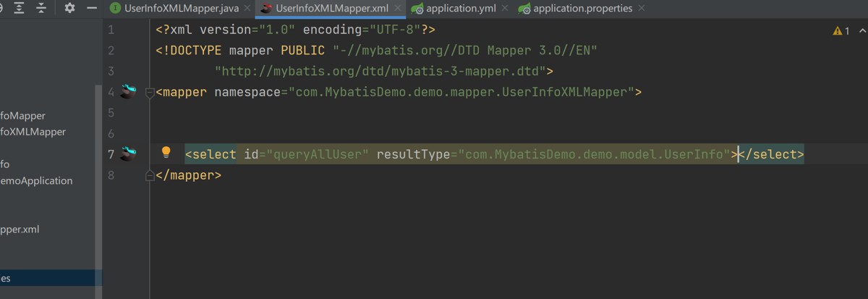Viewport: 868px width, 299px height.
Task: Click the Collapse All toolbar icon
Action: (42, 8)
